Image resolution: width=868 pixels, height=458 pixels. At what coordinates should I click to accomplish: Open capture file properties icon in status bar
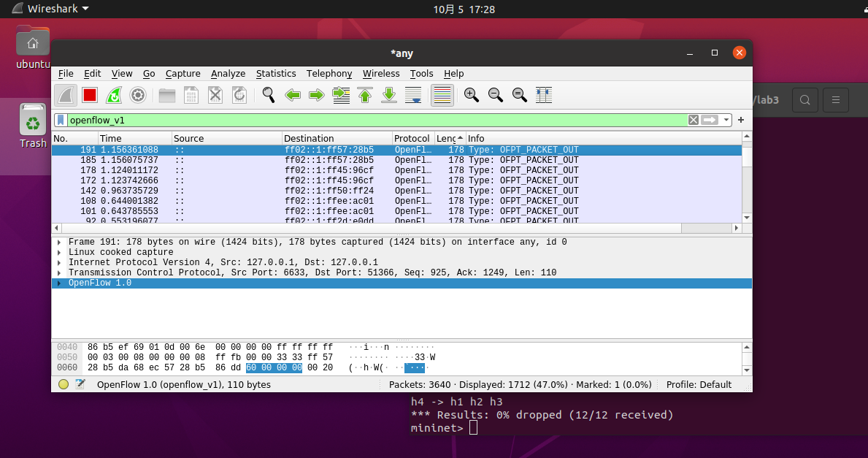(80, 384)
